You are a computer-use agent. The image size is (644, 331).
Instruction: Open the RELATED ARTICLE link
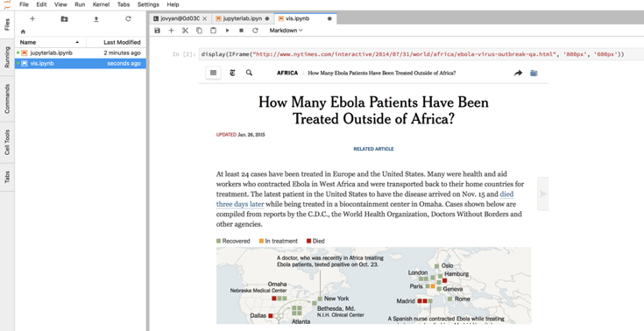tap(373, 149)
